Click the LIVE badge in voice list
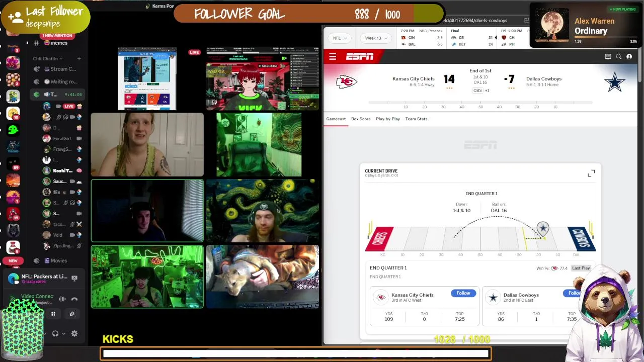Image resolution: width=644 pixels, height=362 pixels. 69,106
